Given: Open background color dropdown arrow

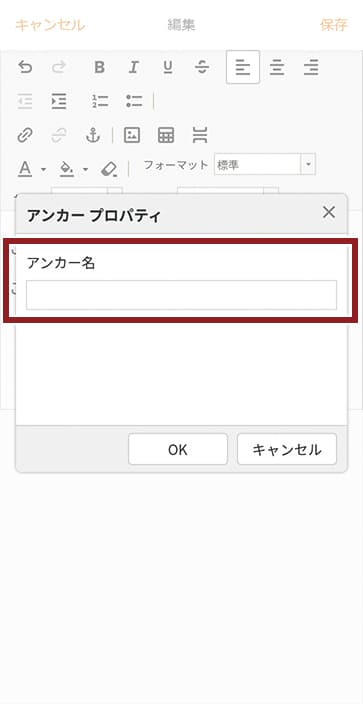Looking at the screenshot, I should tap(85, 170).
